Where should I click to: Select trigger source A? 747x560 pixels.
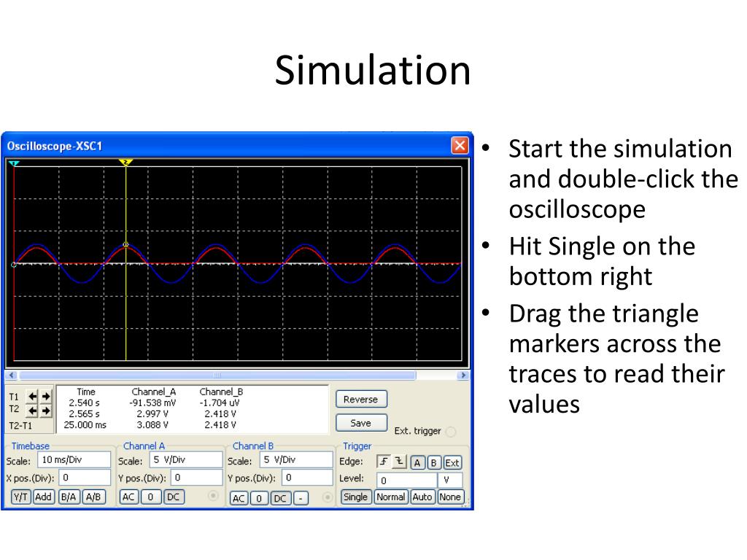pos(417,462)
